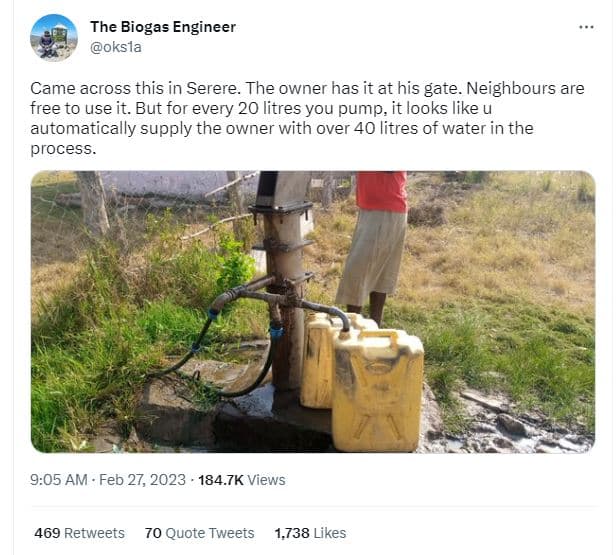
Task: Open the 9:05 AM timestamp link
Action: 59,480
